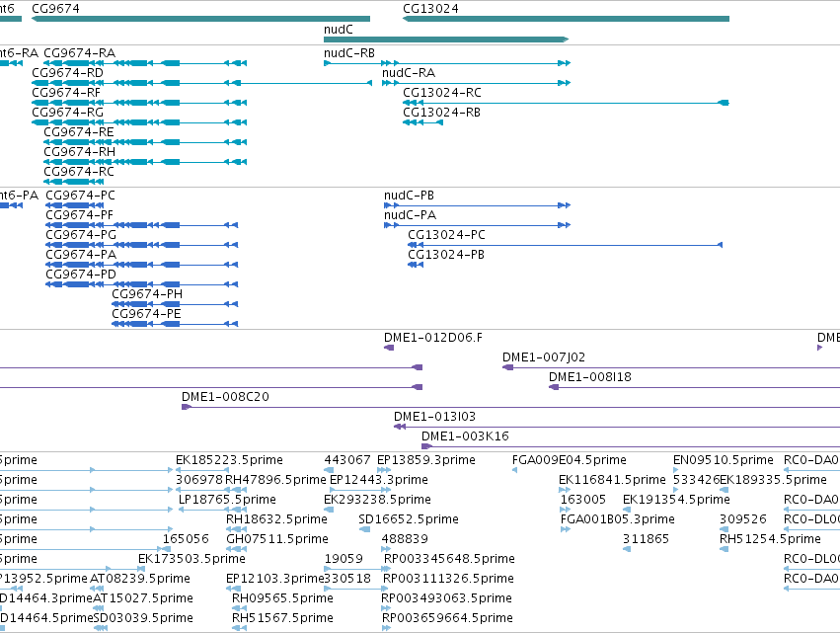Click the 488839 EST label
The width and height of the screenshot is (840, 633).
point(405,539)
